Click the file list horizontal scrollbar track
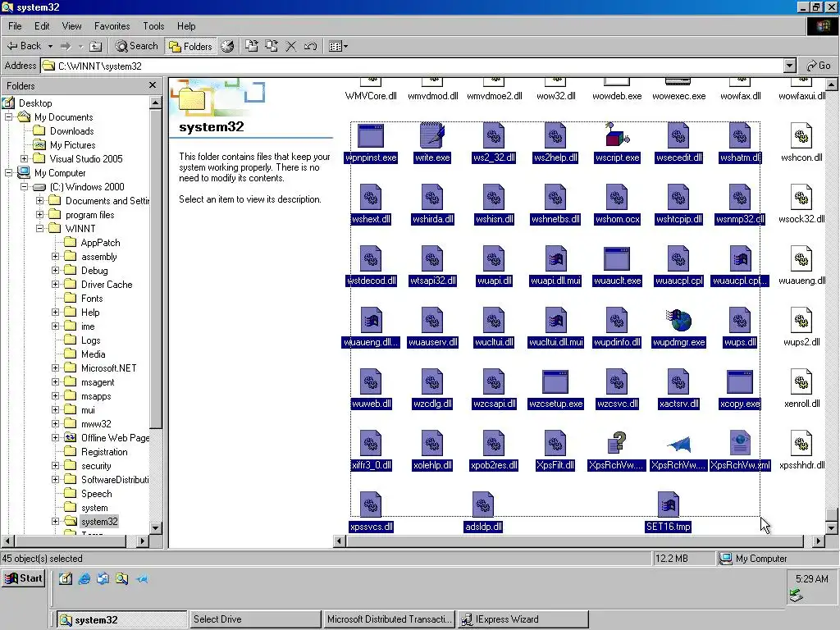Screen dimensions: 840x630 click(573, 541)
